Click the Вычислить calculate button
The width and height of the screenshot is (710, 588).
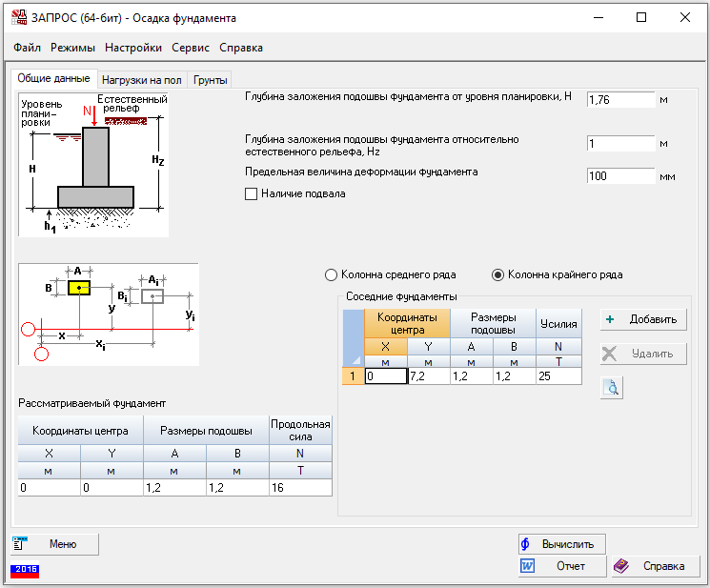(x=561, y=544)
